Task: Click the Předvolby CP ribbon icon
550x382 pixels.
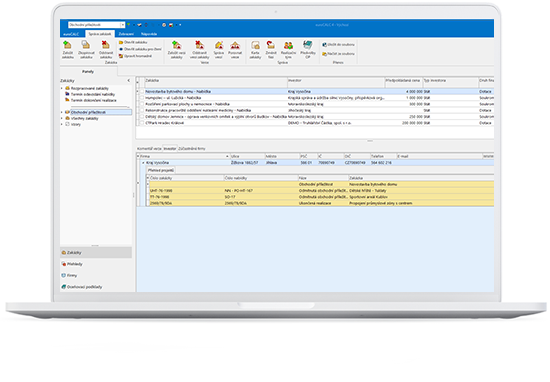Action: click(x=308, y=49)
